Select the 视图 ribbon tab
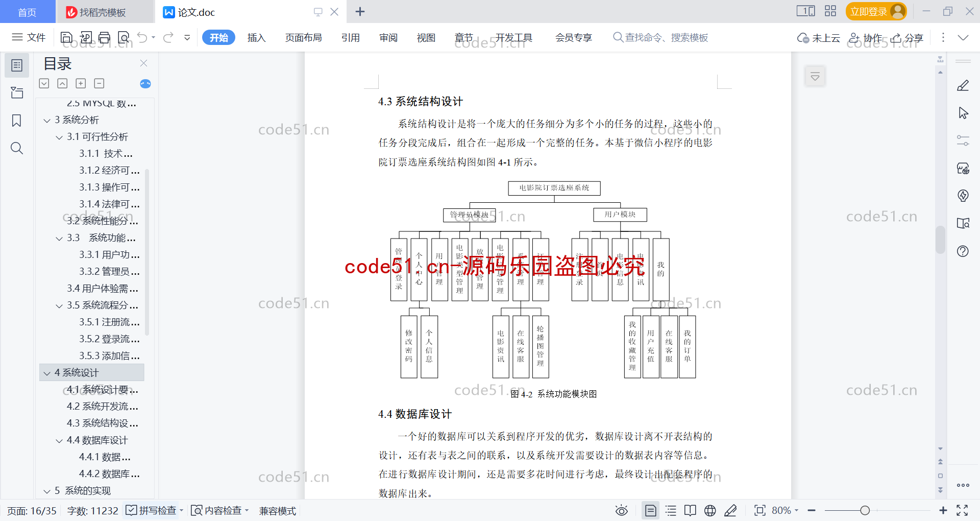This screenshot has height=521, width=980. (426, 37)
